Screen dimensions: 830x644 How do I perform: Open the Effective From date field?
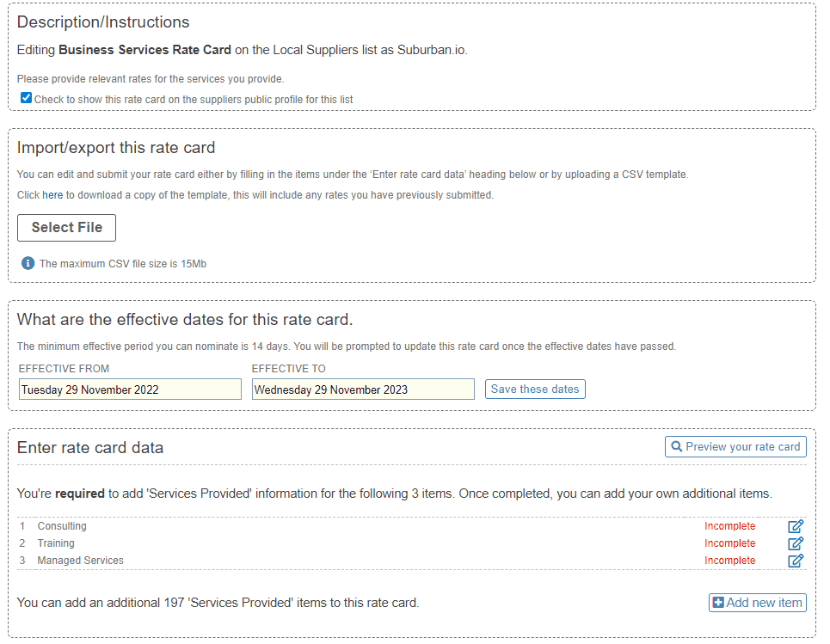[x=130, y=389]
